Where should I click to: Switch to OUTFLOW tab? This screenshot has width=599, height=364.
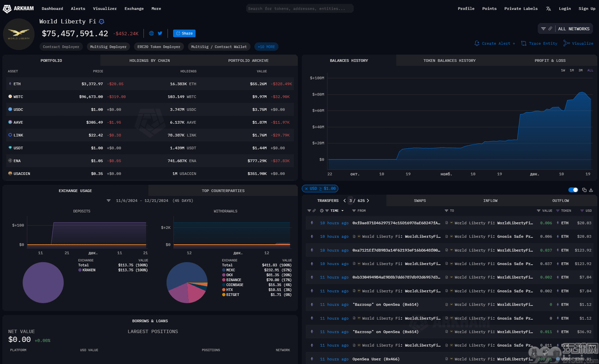(561, 200)
